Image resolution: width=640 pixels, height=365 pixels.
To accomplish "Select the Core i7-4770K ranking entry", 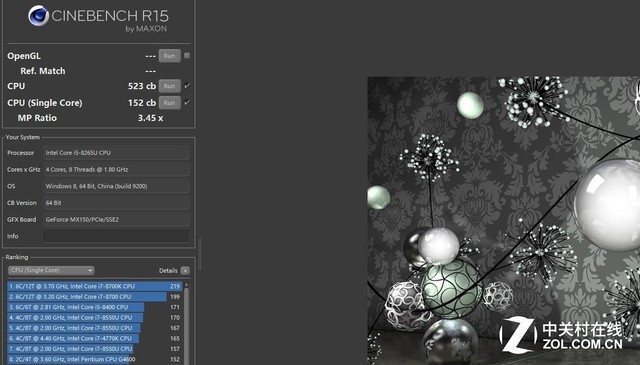I will coord(94,338).
